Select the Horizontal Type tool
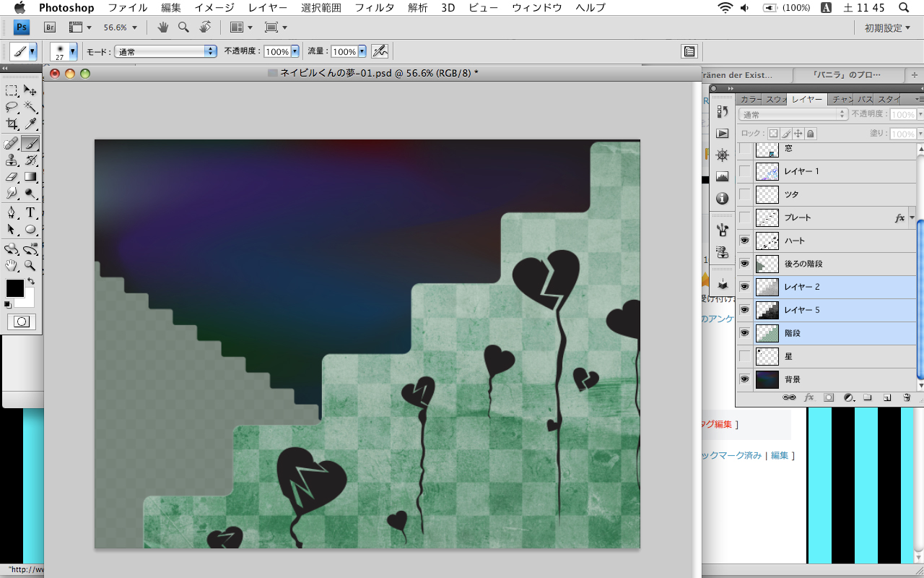Image resolution: width=924 pixels, height=578 pixels. point(30,212)
